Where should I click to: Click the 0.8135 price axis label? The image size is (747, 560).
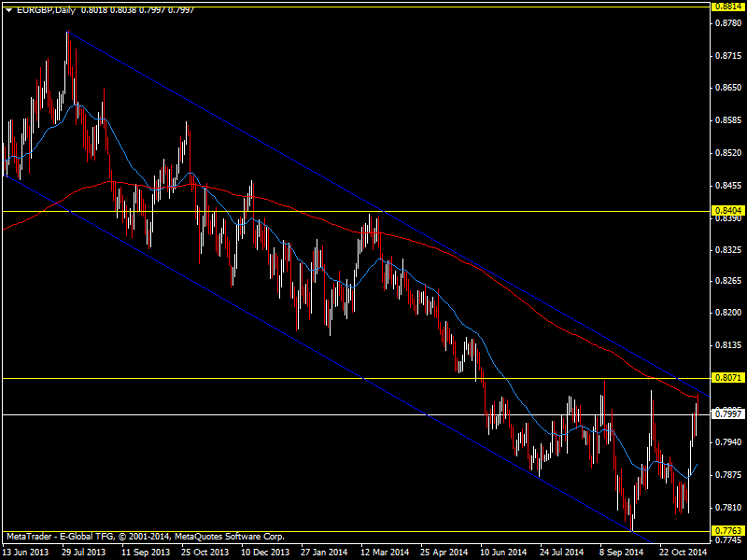729,344
